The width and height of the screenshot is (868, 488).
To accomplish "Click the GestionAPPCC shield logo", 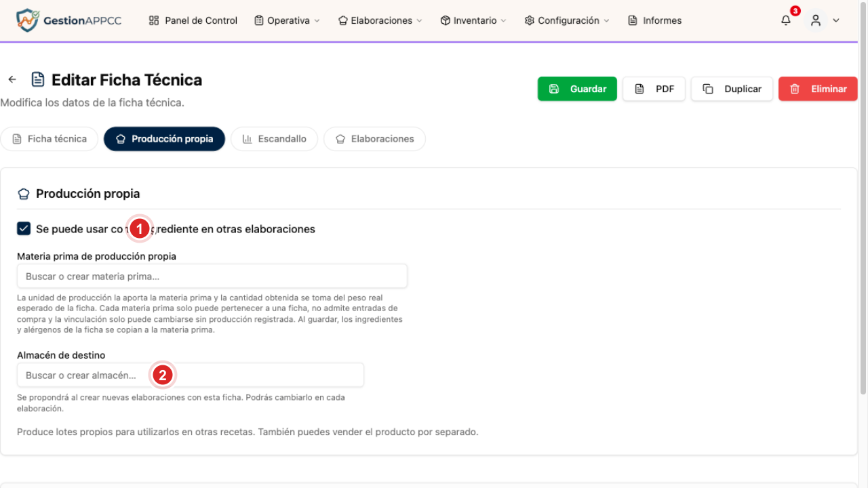I will coord(27,20).
